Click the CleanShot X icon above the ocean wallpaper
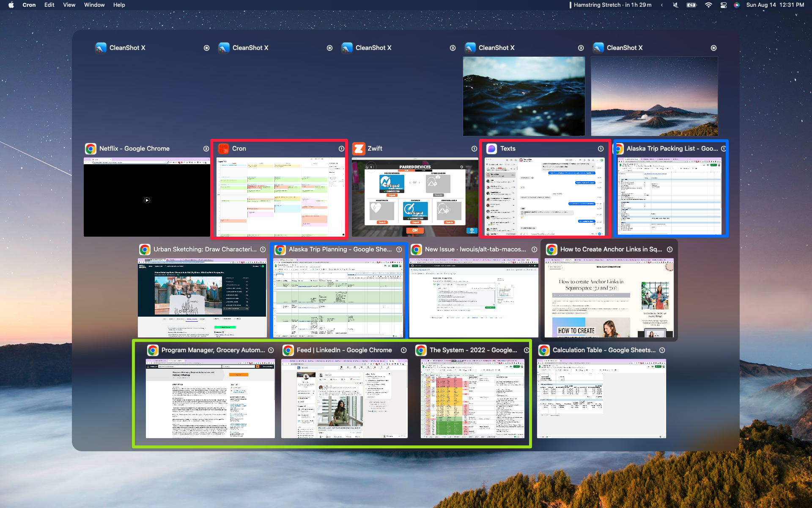Screen dimensions: 812x508 point(470,48)
